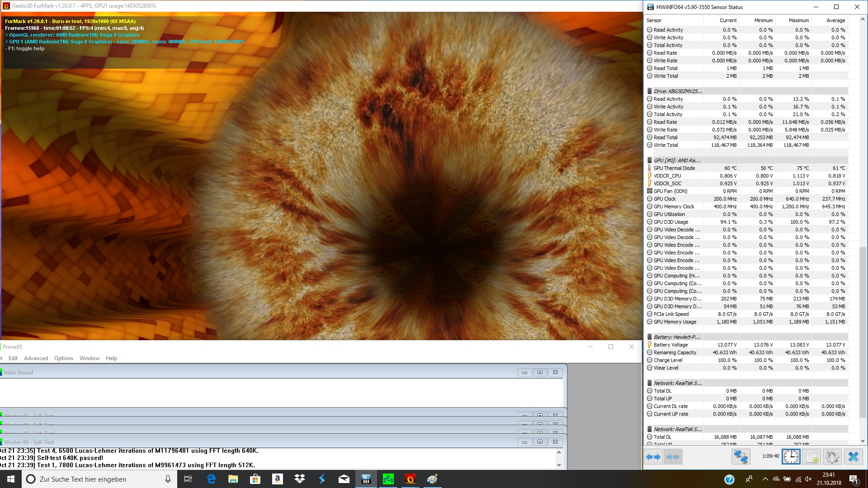Select the GPU Thermal Diode sensor row
868x488 pixels.
pos(674,168)
